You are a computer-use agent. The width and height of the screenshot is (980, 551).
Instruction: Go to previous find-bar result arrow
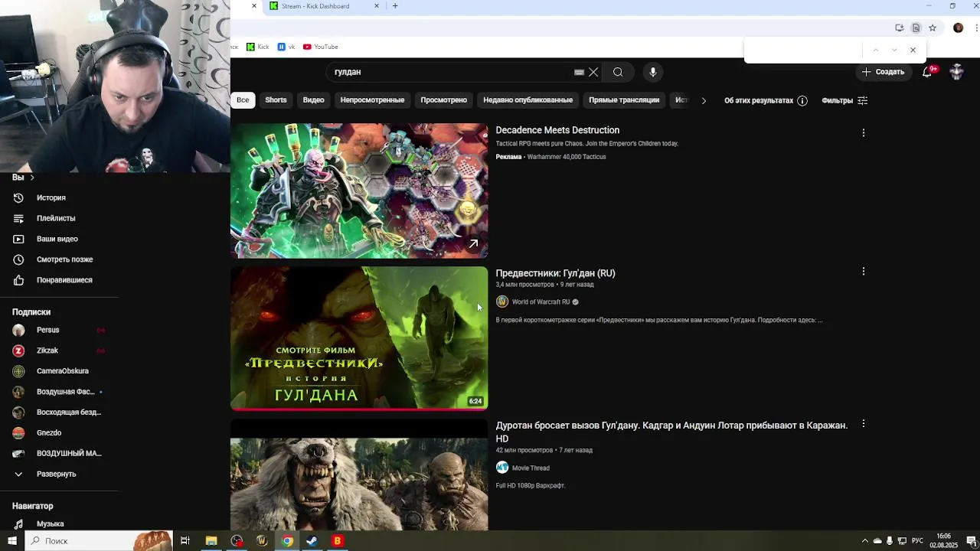876,50
